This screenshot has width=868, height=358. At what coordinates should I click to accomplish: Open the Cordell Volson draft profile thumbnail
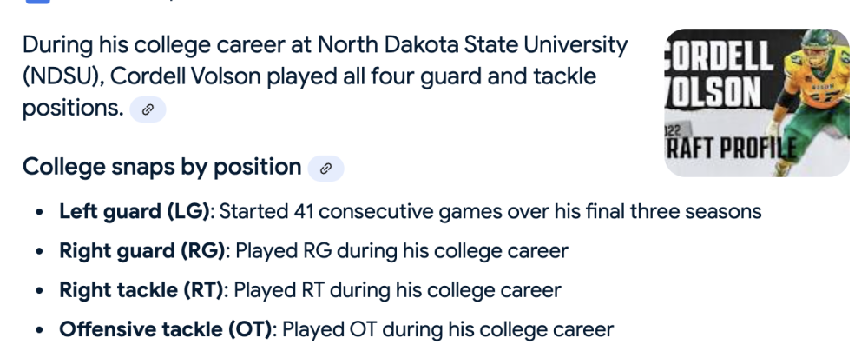click(x=757, y=103)
